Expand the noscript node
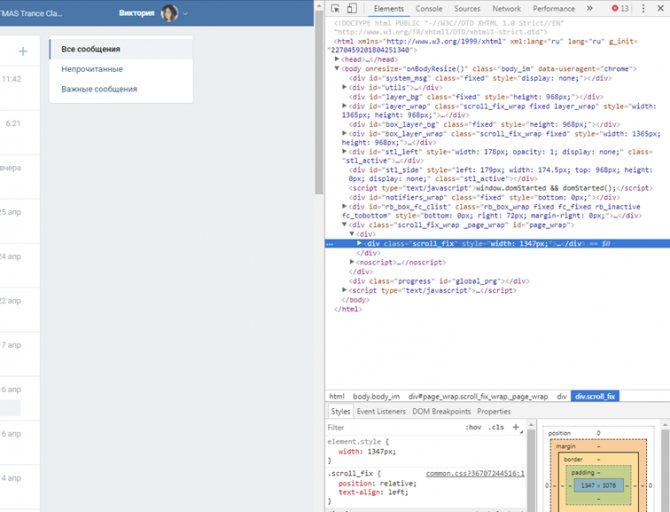 click(x=352, y=262)
